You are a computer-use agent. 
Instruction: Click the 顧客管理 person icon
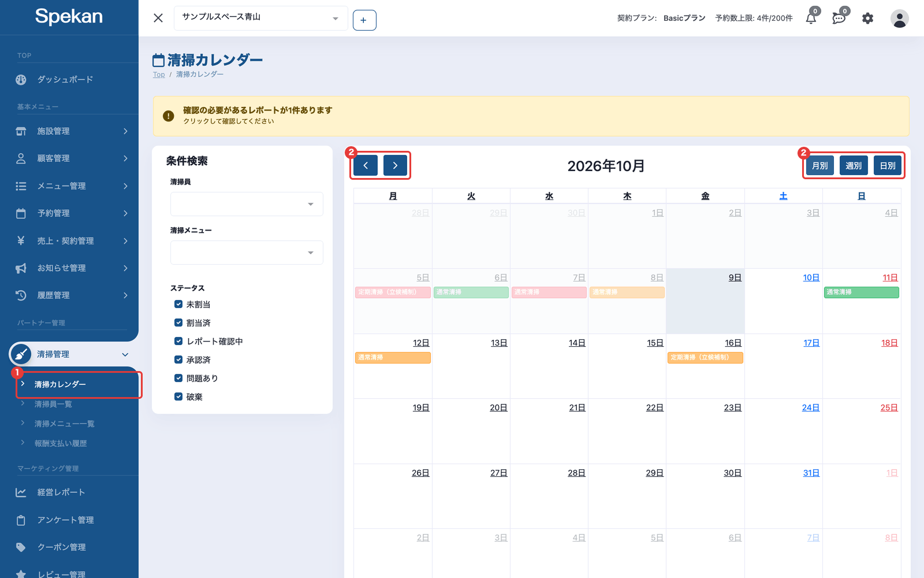tap(21, 158)
